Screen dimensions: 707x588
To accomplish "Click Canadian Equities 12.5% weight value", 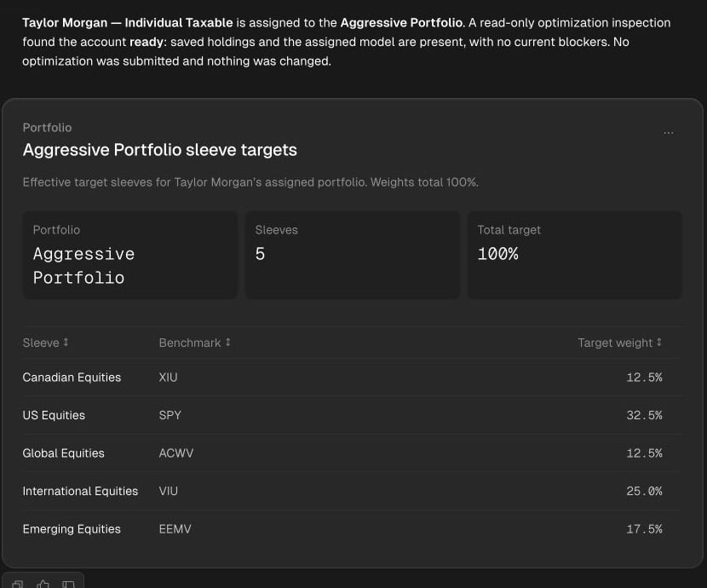I will click(644, 378).
